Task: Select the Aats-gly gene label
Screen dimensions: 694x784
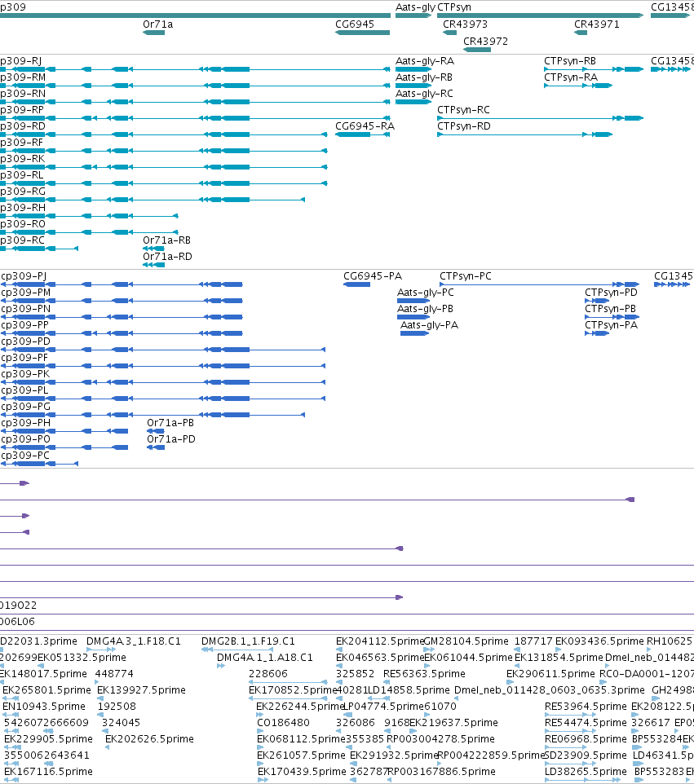Action: tap(415, 7)
